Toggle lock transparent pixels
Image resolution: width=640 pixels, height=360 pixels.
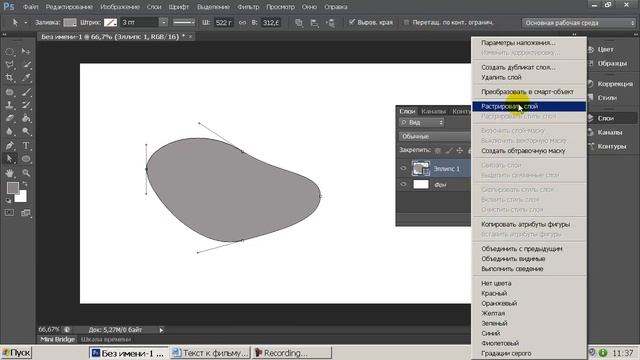[x=438, y=151]
